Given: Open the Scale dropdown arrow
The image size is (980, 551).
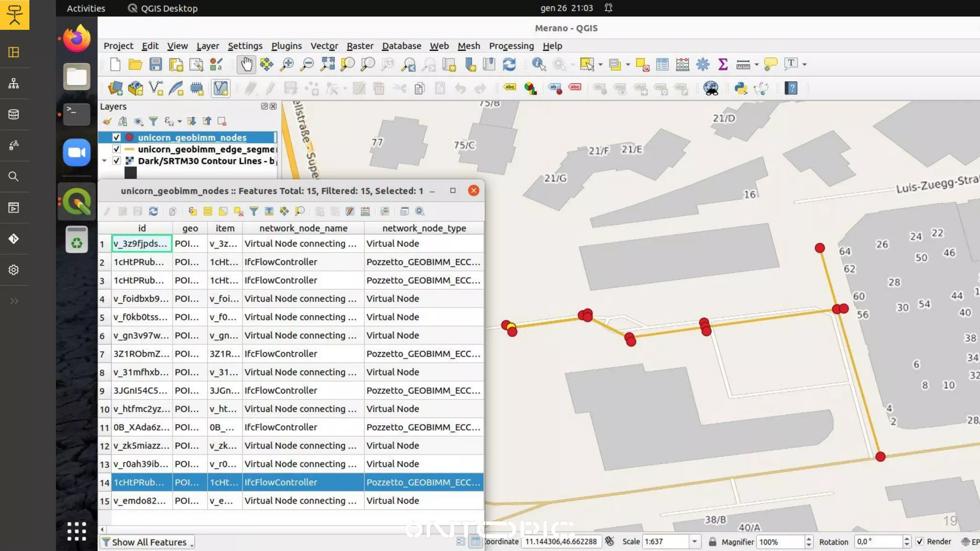Looking at the screenshot, I should (x=694, y=542).
